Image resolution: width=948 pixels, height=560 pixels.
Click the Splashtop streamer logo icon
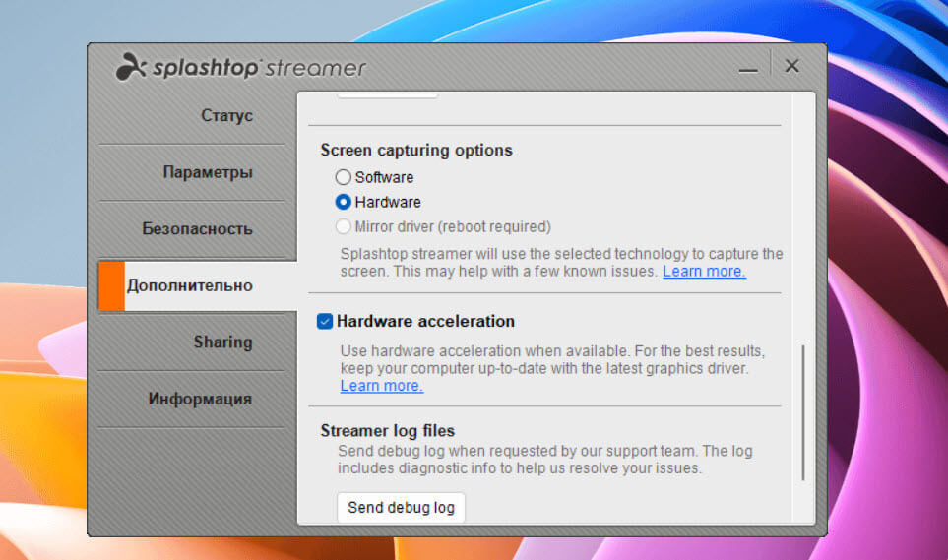tap(131, 67)
